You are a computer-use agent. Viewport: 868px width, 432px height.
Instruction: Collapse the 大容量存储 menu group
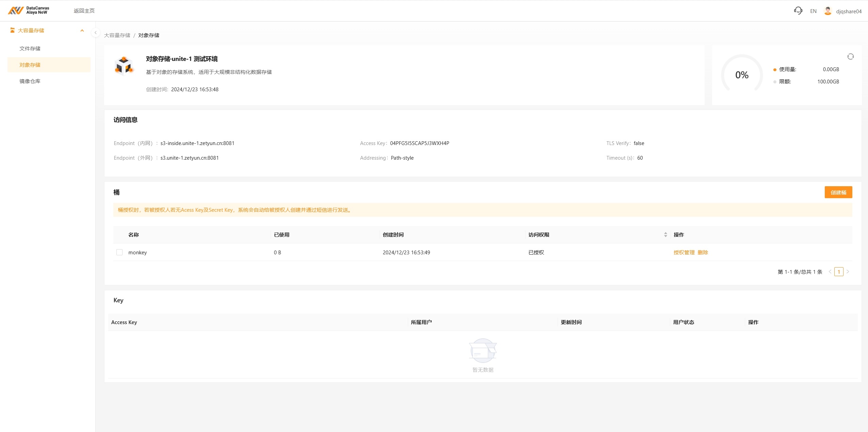coord(82,31)
